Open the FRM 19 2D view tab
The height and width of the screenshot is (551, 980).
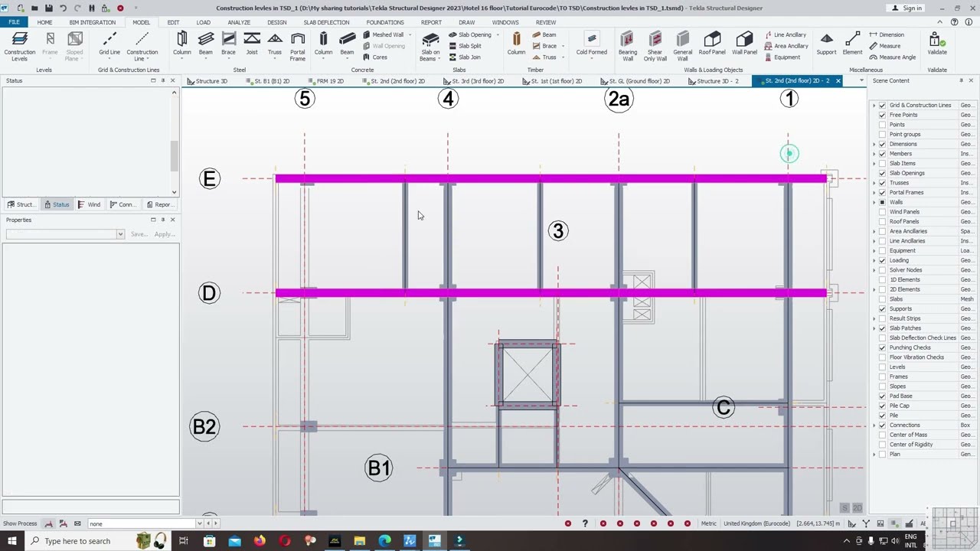pos(326,80)
